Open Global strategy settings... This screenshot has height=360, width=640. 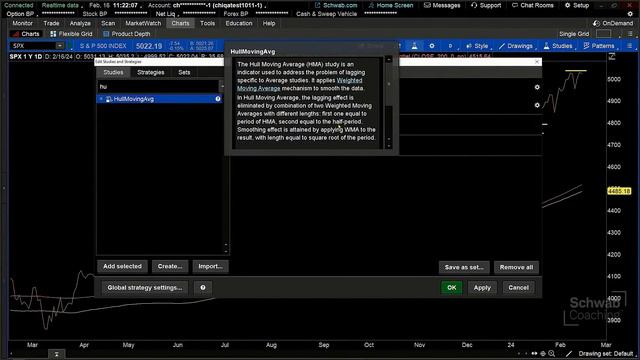pyautogui.click(x=145, y=287)
